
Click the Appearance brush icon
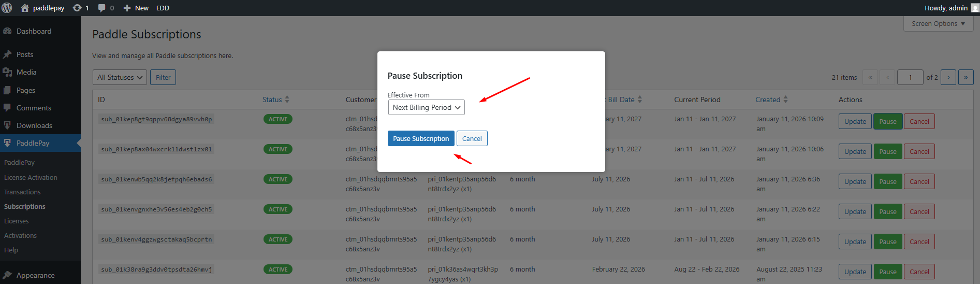(x=7, y=275)
